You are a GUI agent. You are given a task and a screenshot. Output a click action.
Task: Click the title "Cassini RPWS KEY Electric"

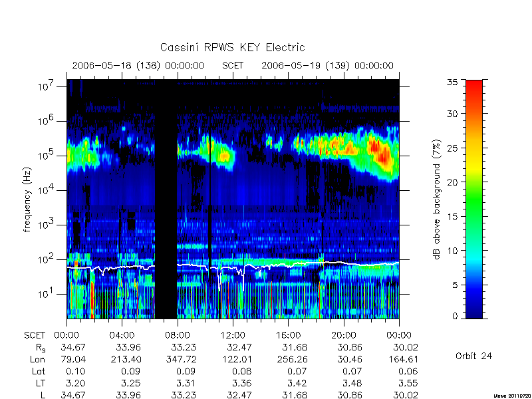pyautogui.click(x=232, y=47)
